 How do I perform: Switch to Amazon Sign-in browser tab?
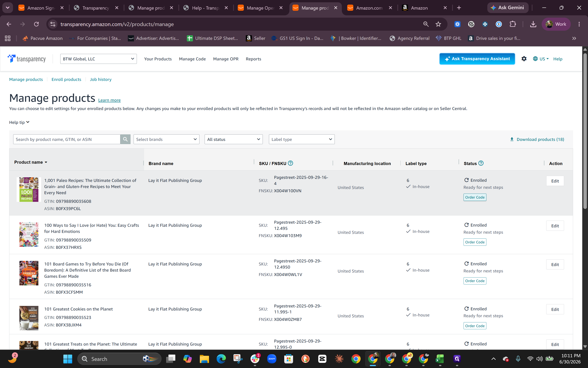[x=41, y=8]
